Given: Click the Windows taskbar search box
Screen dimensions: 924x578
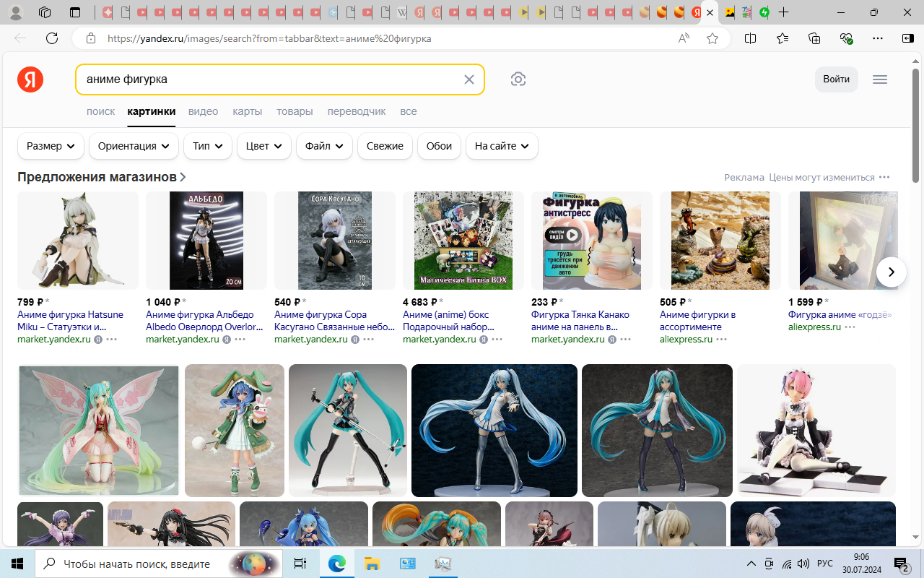Looking at the screenshot, I should pos(157,564).
